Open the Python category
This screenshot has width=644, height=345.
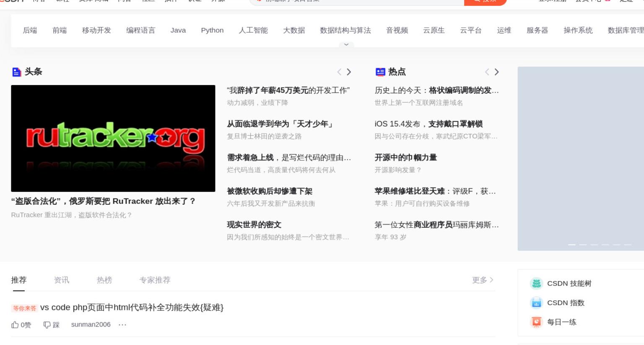point(212,30)
